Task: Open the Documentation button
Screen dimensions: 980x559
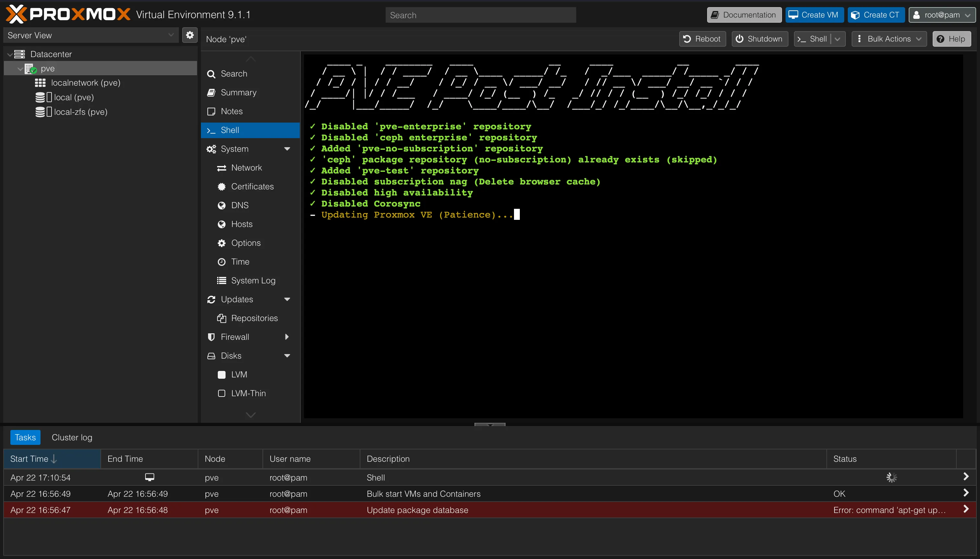Action: [x=744, y=15]
